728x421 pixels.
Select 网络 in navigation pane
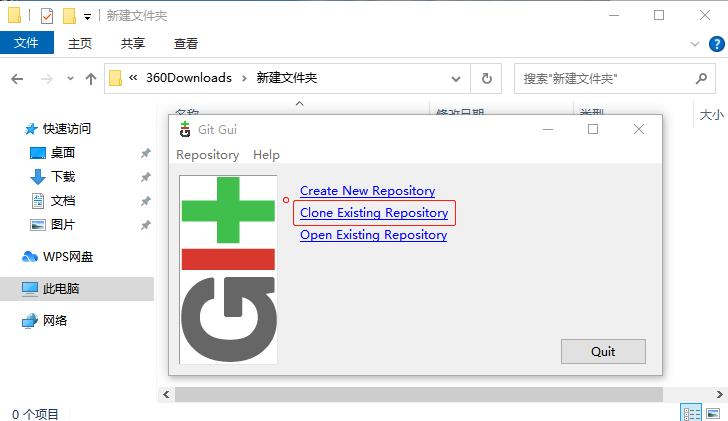55,321
